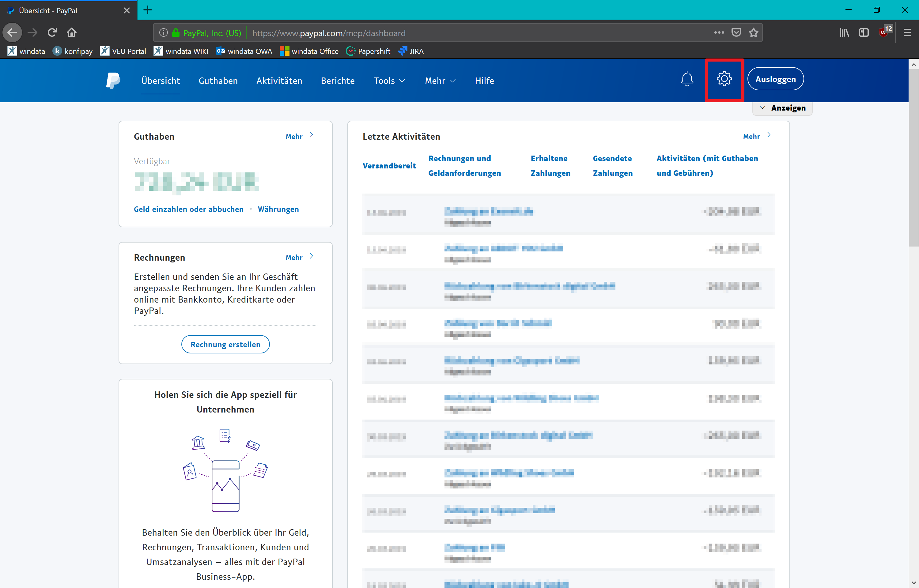Switch to Rechnungen und Geldanforderungen tab
919x588 pixels.
click(465, 166)
